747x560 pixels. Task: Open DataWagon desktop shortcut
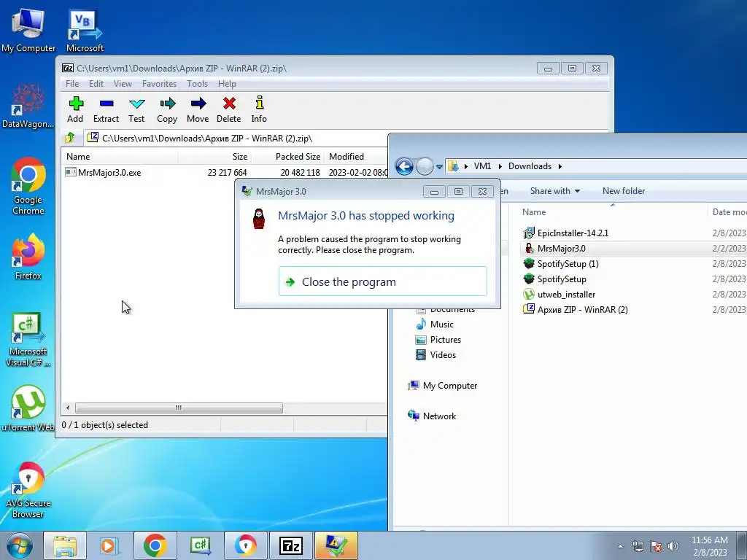pyautogui.click(x=28, y=106)
